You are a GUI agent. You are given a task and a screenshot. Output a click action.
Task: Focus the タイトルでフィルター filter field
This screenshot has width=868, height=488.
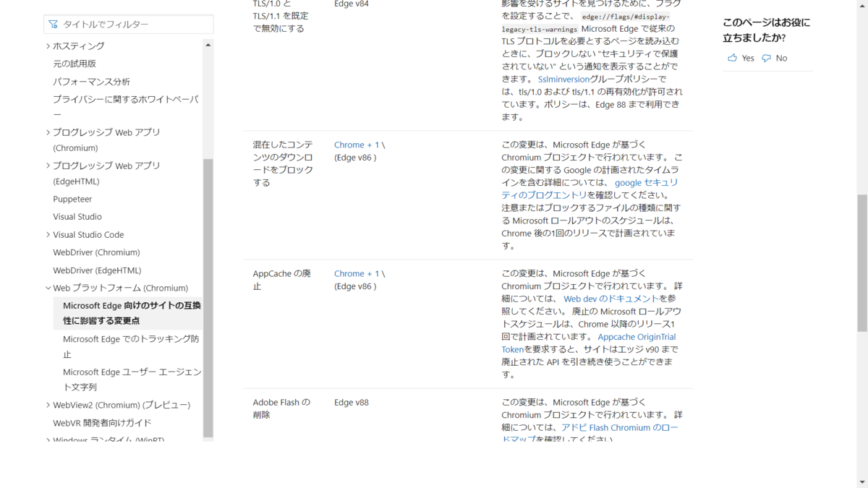[129, 24]
